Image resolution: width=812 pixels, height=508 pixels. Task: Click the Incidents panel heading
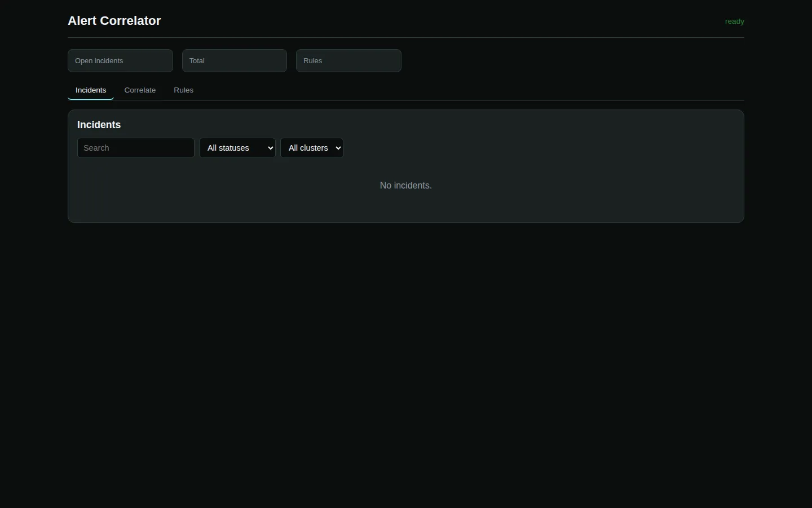pyautogui.click(x=99, y=125)
